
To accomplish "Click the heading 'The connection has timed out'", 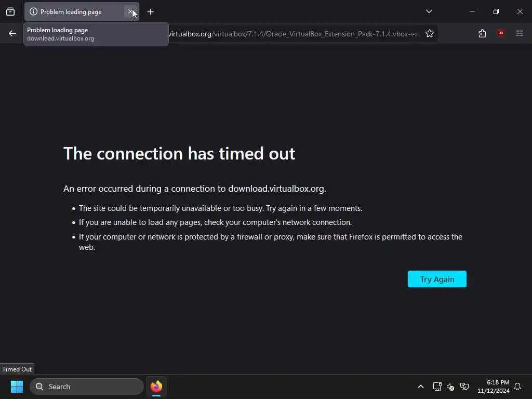I will (179, 153).
